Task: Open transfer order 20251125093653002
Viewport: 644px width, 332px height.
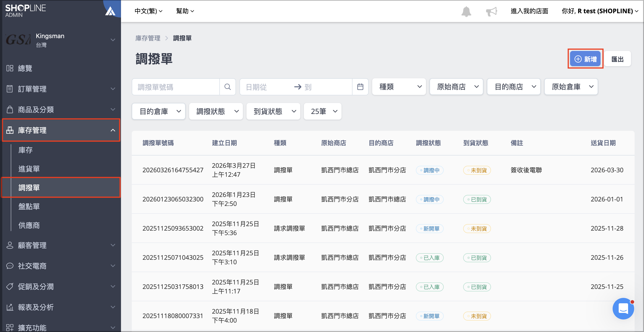Action: click(x=173, y=228)
